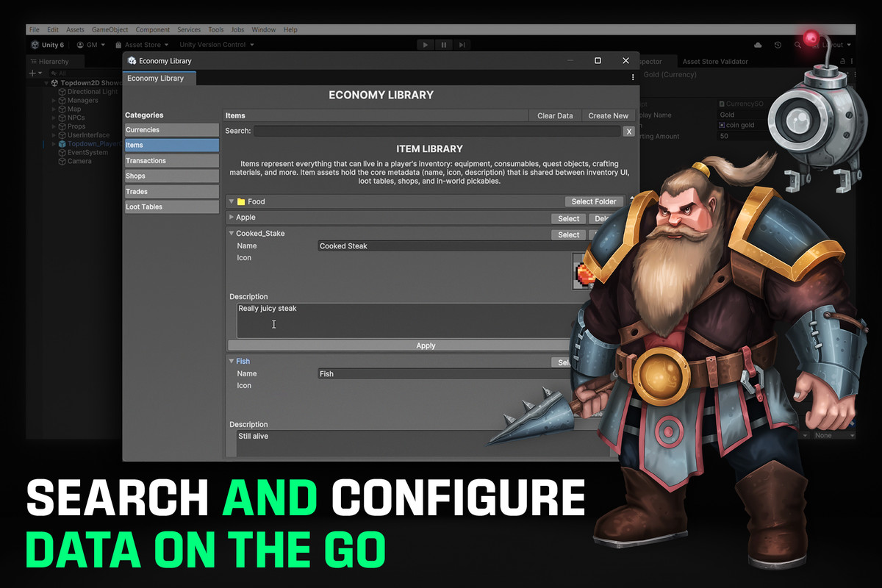Click the Play button in Unity toolbar

426,45
